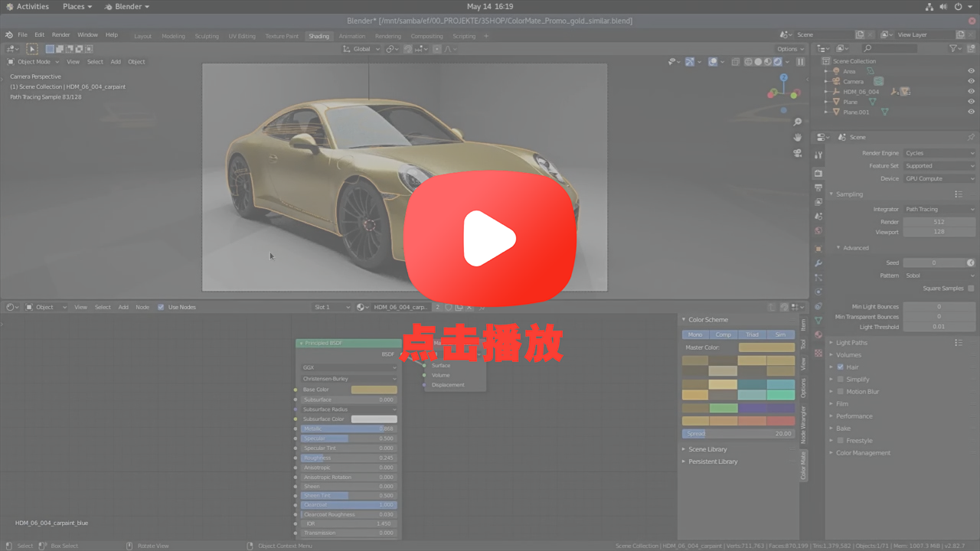Open the Feature Set dropdown
Image resolution: width=980 pixels, height=551 pixels.
pos(939,165)
